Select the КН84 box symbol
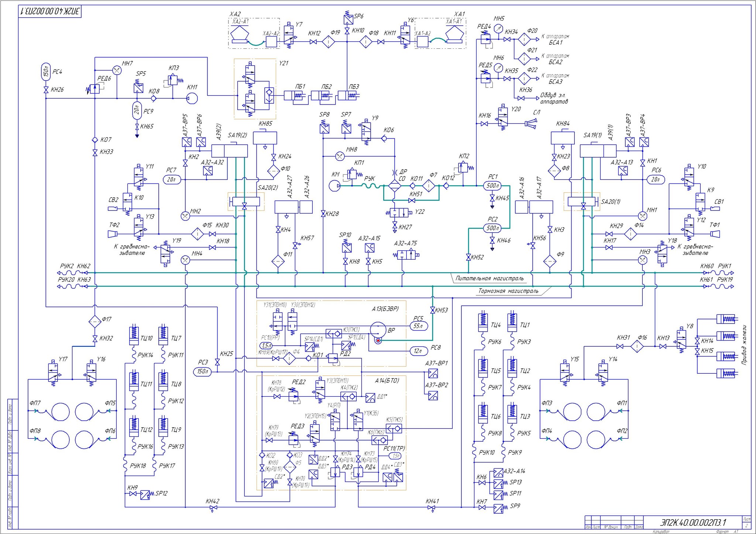This screenshot has width=756, height=534. click(x=563, y=138)
